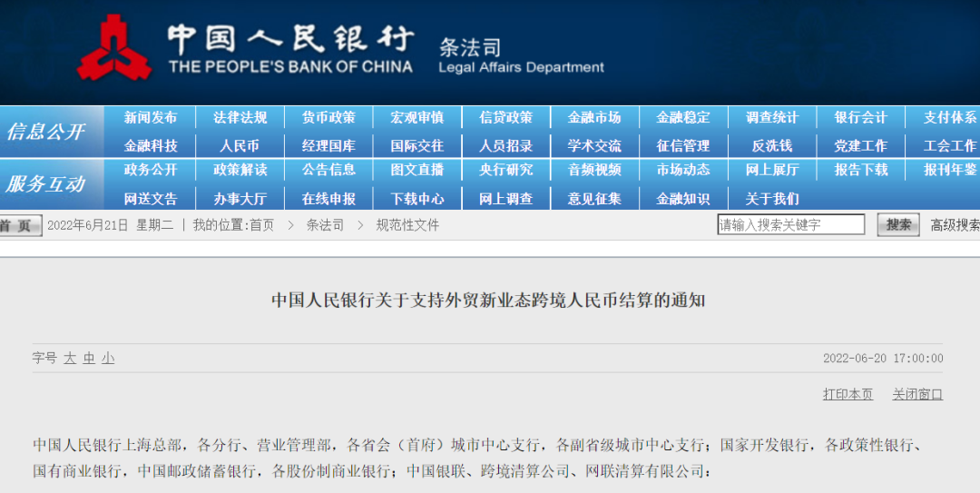Select 网送文告 in navigation
The height and width of the screenshot is (493, 980).
pos(151,199)
